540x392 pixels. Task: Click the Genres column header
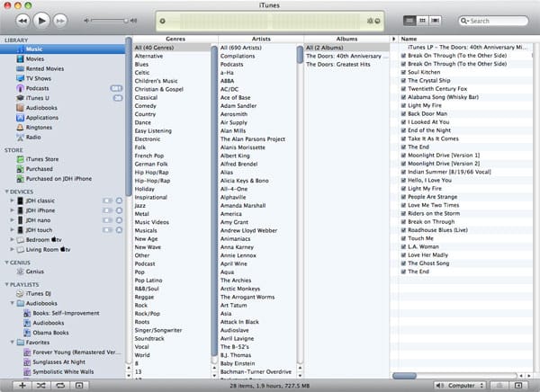pos(175,39)
